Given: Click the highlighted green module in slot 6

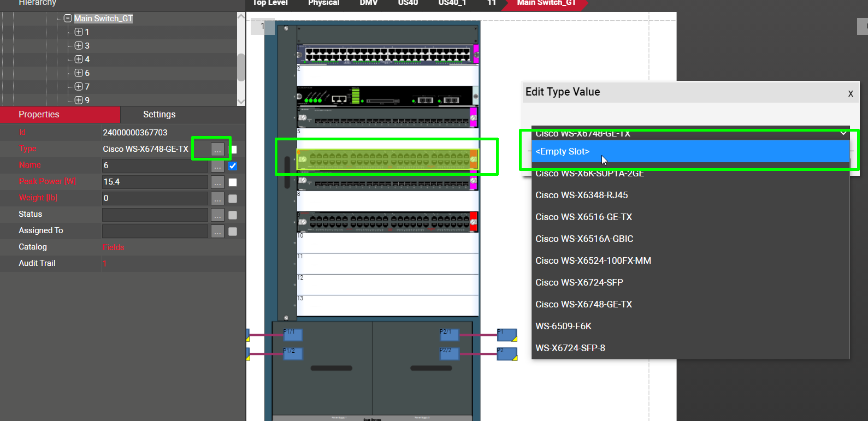Looking at the screenshot, I should (387, 159).
